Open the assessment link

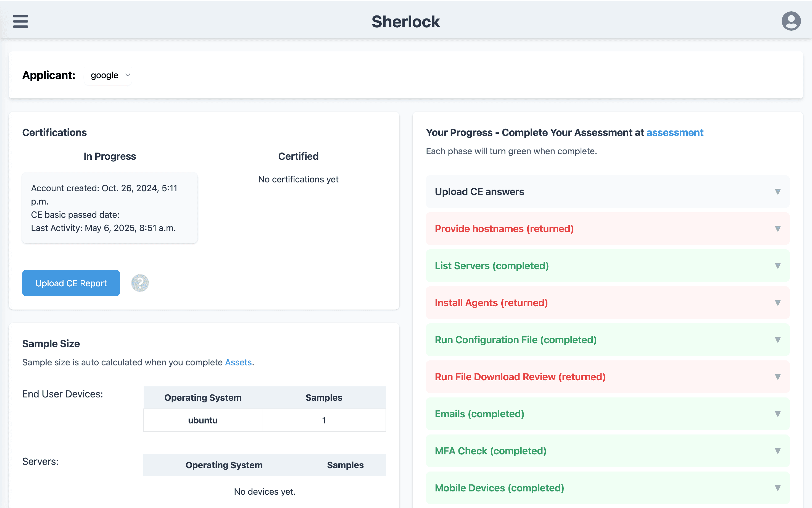pos(675,132)
